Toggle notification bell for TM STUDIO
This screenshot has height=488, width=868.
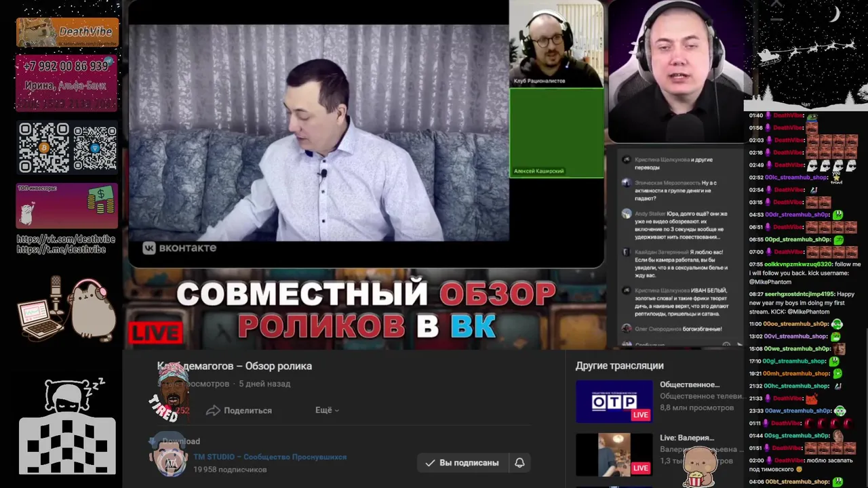pos(519,463)
